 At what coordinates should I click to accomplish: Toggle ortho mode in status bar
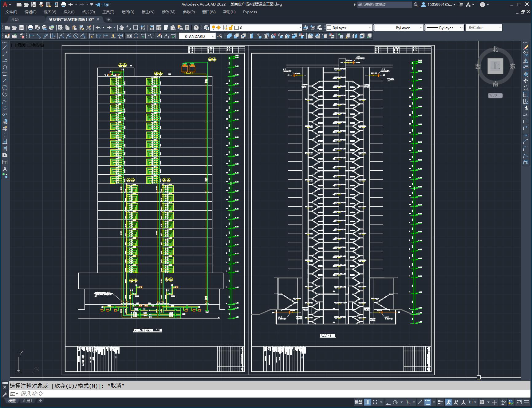[388, 402]
